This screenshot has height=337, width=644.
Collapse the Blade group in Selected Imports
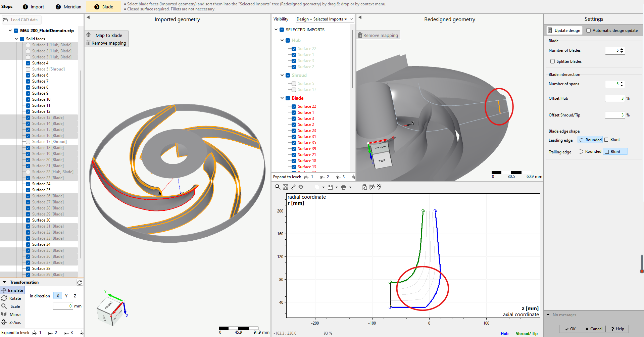(282, 98)
